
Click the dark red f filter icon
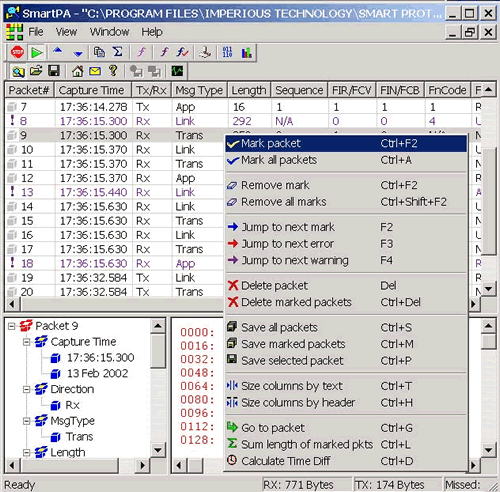click(x=164, y=52)
